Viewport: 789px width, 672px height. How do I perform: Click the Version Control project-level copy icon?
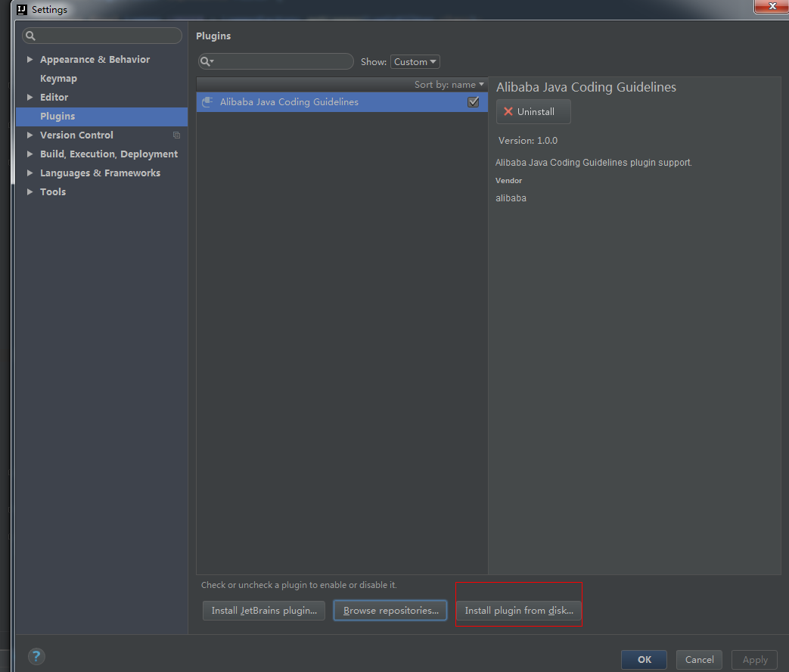[176, 135]
